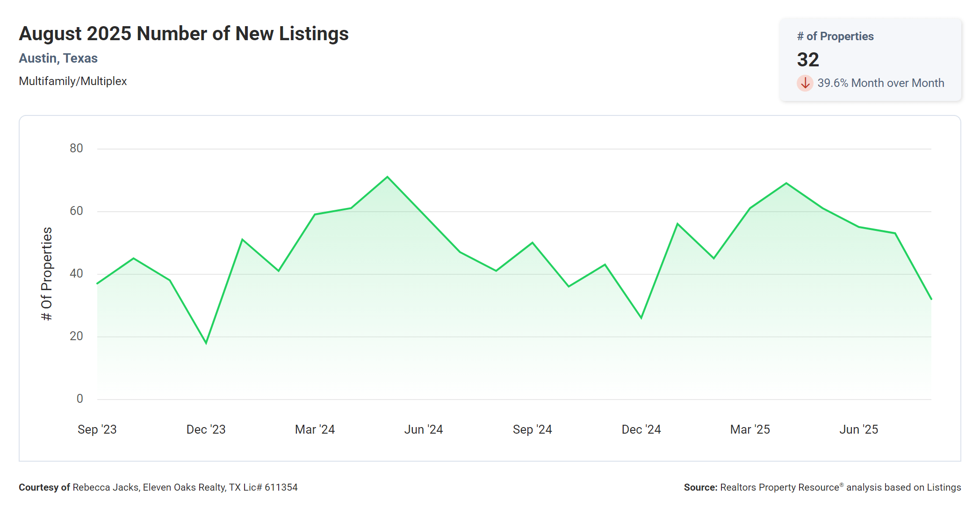Click the 80 y-axis tick label
This screenshot has height=514, width=980.
point(76,149)
